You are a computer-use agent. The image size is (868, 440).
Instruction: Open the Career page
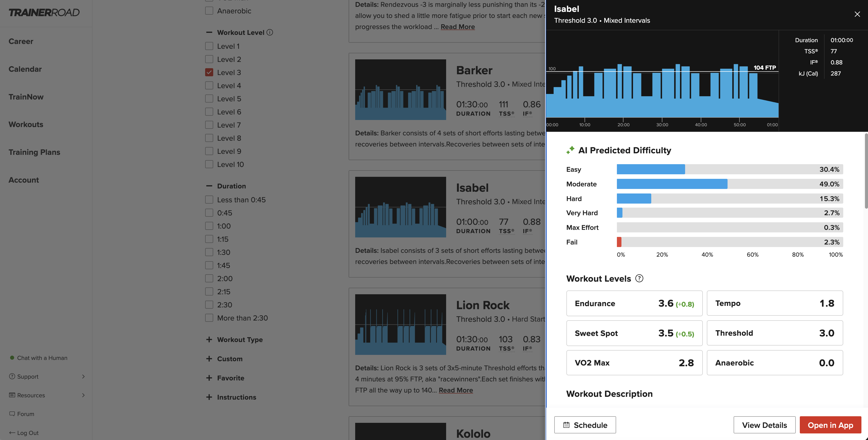point(21,41)
